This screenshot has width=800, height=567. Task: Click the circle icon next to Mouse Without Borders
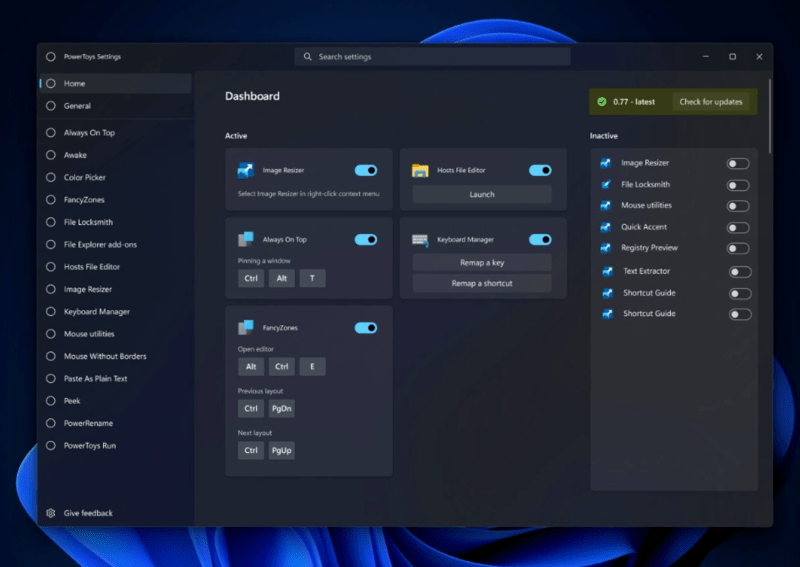click(x=51, y=356)
